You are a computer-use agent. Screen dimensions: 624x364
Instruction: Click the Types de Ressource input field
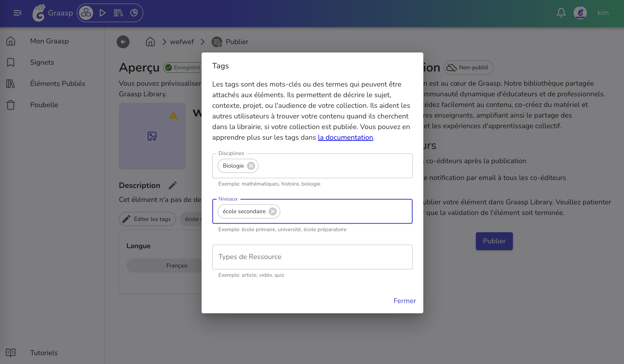click(x=312, y=257)
